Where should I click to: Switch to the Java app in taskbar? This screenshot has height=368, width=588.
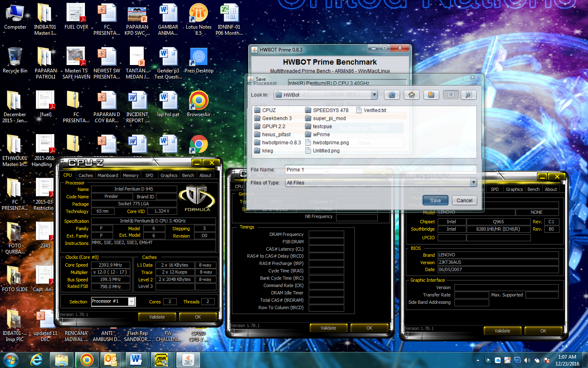point(188,360)
